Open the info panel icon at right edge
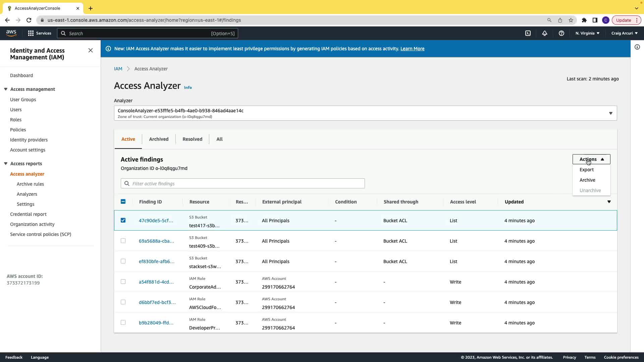 (637, 47)
